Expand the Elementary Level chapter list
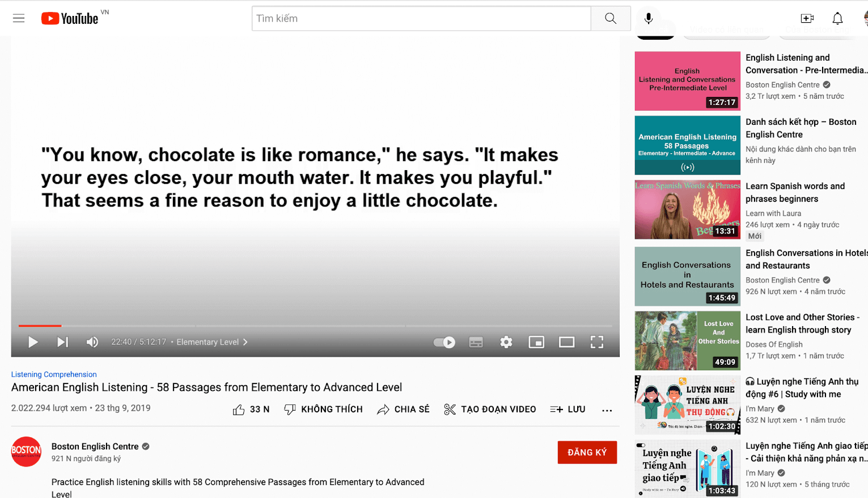 211,342
